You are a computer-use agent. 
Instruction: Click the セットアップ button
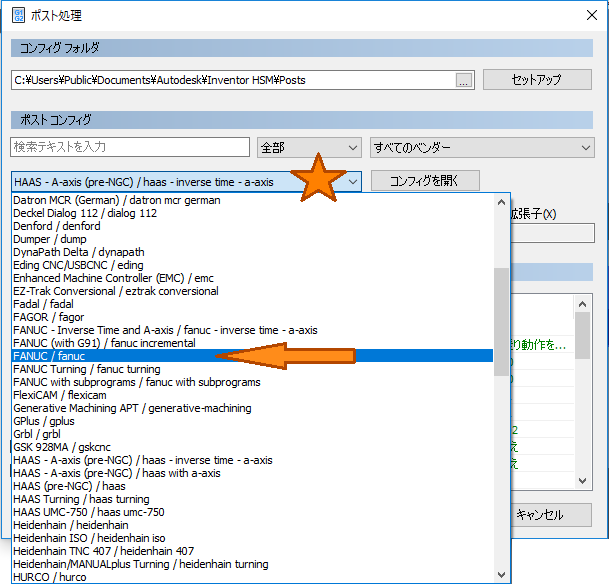[x=537, y=80]
